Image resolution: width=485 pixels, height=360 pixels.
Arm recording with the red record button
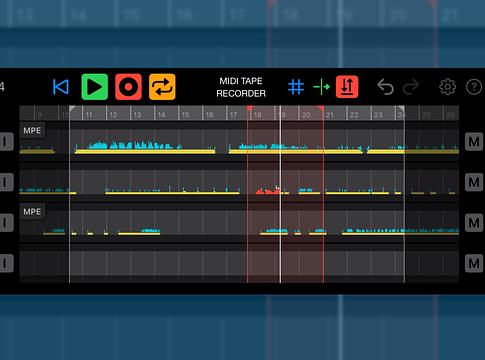click(x=128, y=87)
